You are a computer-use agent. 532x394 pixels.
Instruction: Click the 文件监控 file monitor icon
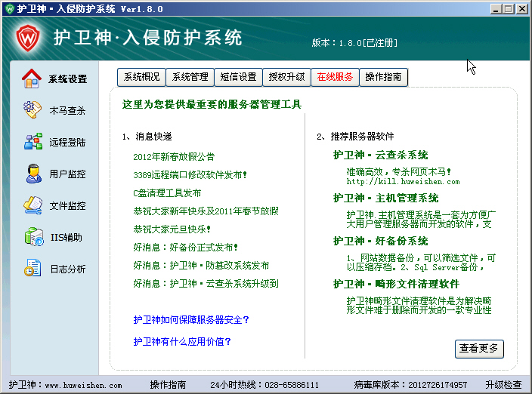32,205
